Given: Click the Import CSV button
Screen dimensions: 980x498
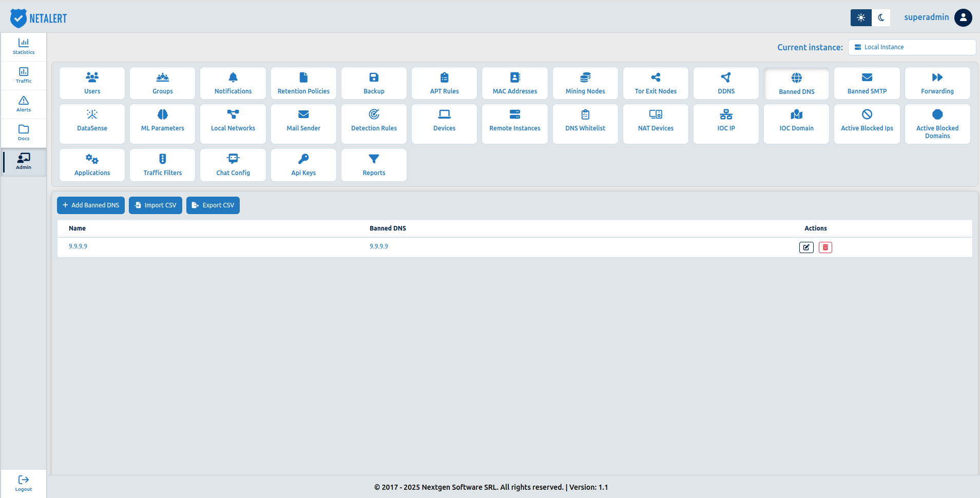Looking at the screenshot, I should (156, 205).
